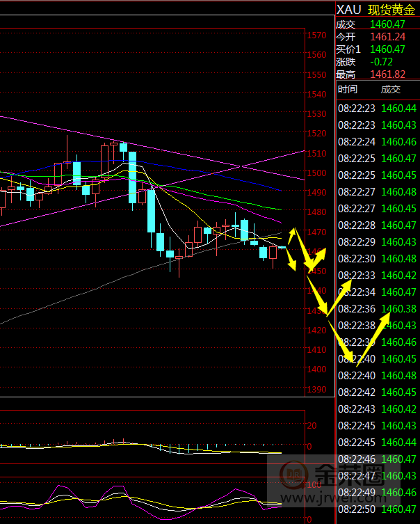
Task: Click the tall cyan candlestick falling from 1510
Action: (x=132, y=177)
